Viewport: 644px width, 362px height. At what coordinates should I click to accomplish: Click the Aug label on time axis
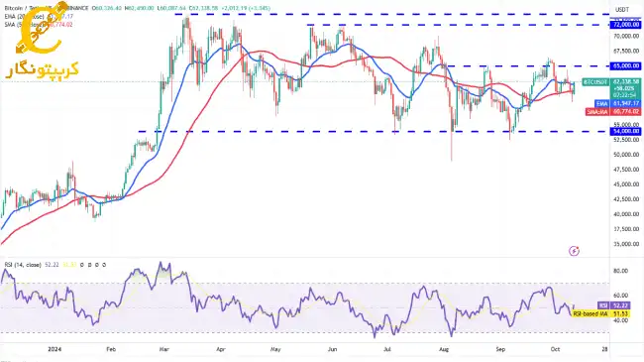click(x=444, y=349)
